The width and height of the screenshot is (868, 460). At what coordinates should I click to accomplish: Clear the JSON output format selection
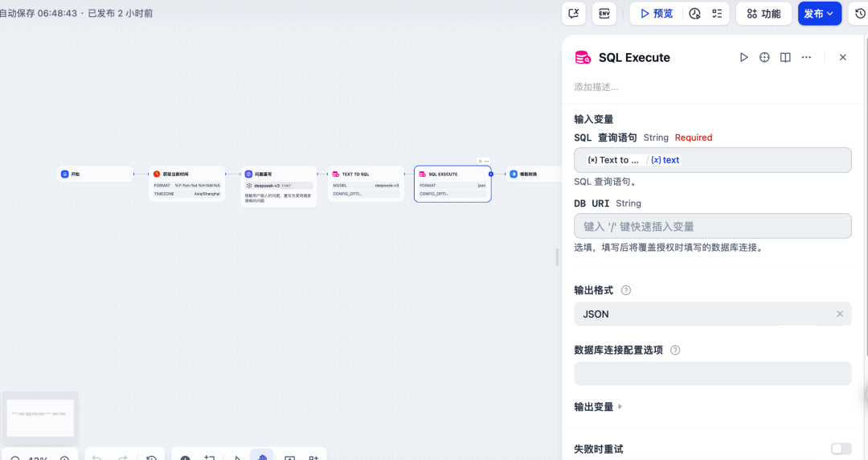[x=840, y=314]
